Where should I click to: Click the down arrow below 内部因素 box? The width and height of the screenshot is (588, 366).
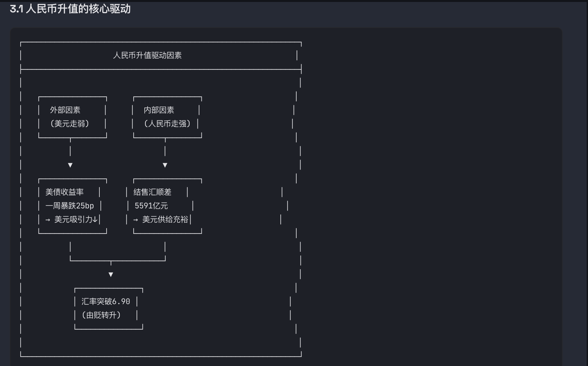click(165, 165)
